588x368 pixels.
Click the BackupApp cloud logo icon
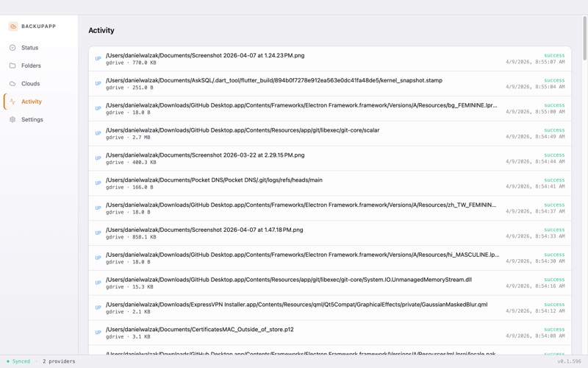pos(13,26)
